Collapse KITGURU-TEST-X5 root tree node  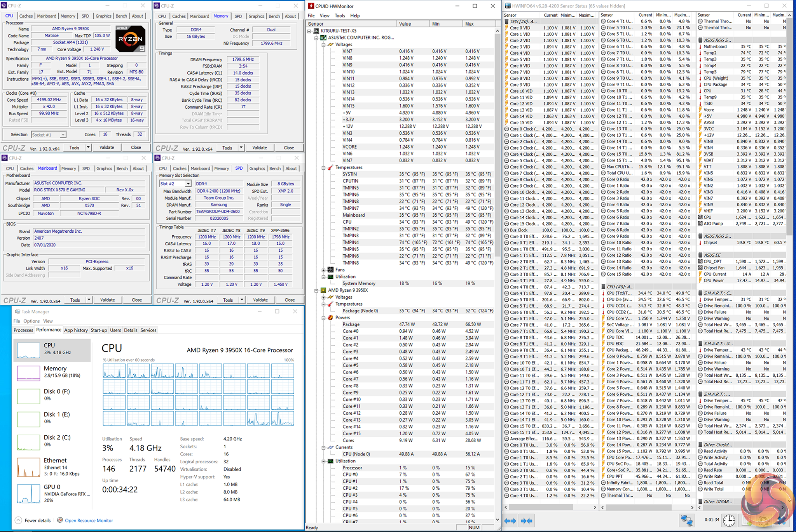tap(310, 31)
